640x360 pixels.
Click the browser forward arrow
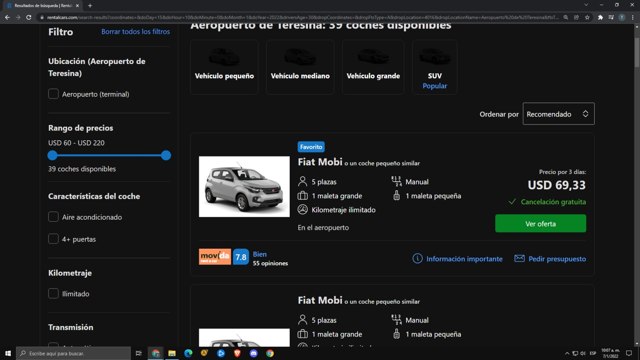[18, 18]
